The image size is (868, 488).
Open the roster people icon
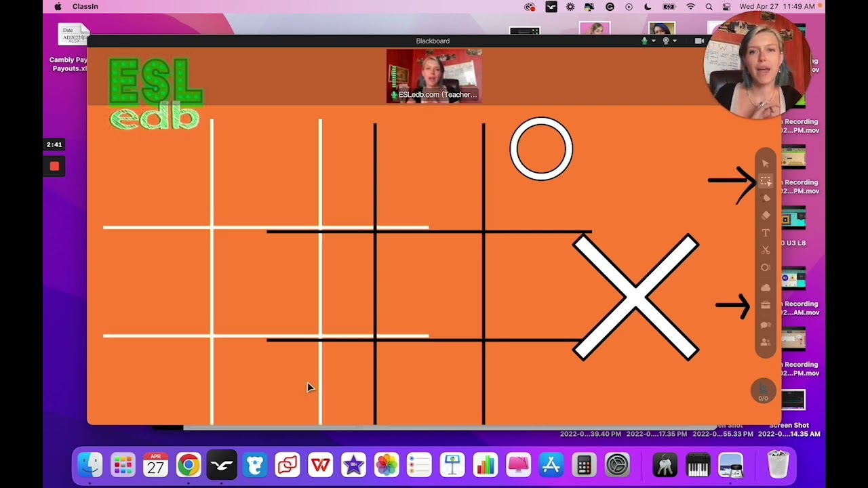click(766, 343)
